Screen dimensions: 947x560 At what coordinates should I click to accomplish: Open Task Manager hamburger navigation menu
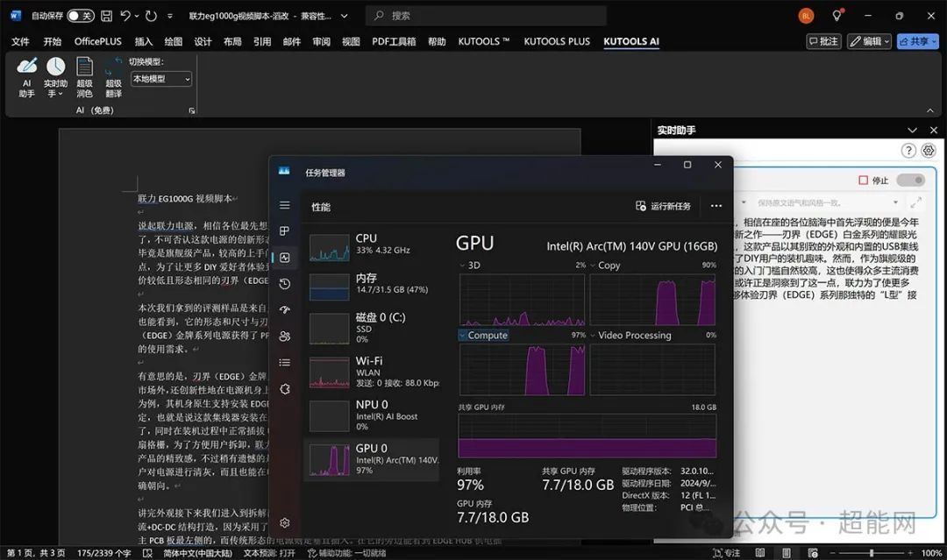[x=284, y=205]
